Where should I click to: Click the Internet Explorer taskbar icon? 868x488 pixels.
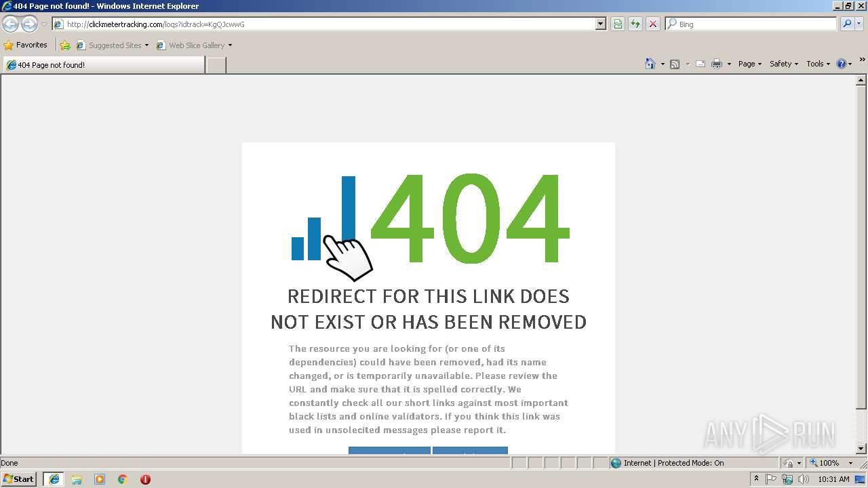[54, 479]
